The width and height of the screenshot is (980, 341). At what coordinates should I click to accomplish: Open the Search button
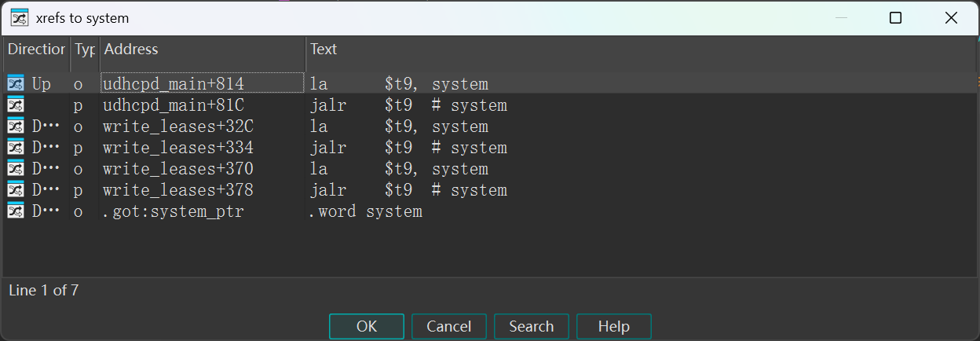click(x=532, y=326)
